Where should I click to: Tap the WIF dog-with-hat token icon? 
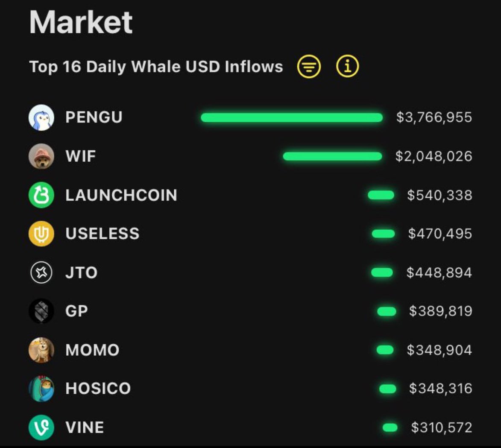point(41,156)
